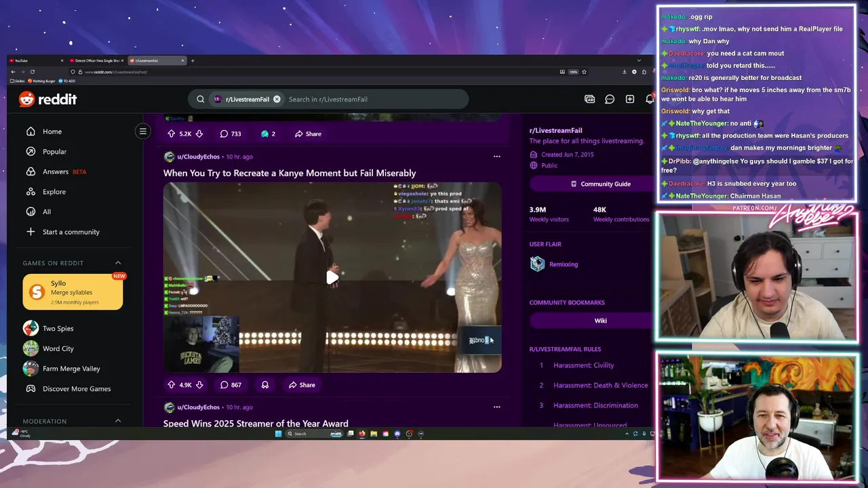Open Reddit chat icon in header
Image resolution: width=868 pixels, height=488 pixels.
610,99
